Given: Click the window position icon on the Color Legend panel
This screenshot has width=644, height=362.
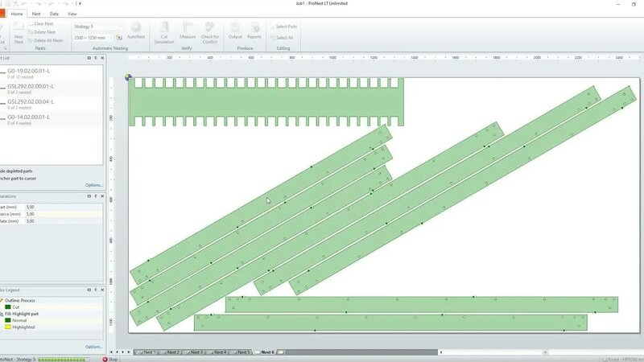Looking at the screenshot, I should tap(89, 290).
